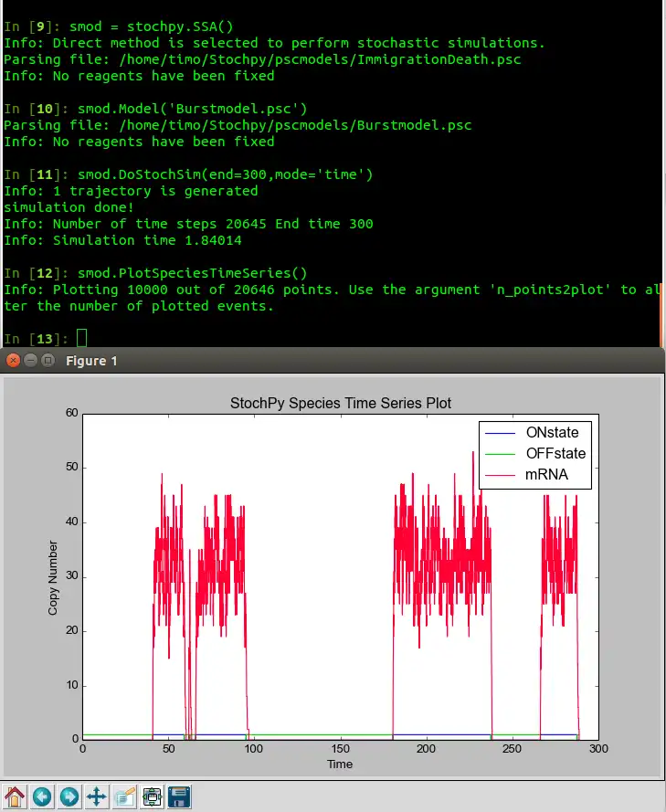Click the 250 tick label on the x-axis
666x812 pixels.
[513, 748]
